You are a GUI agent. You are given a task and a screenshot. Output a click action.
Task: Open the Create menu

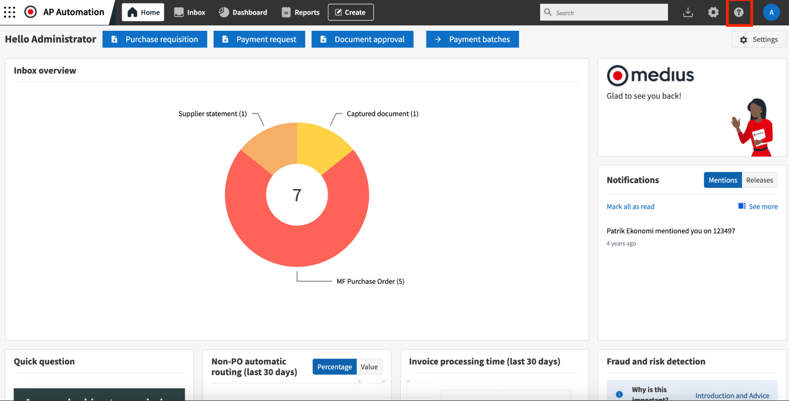(350, 13)
